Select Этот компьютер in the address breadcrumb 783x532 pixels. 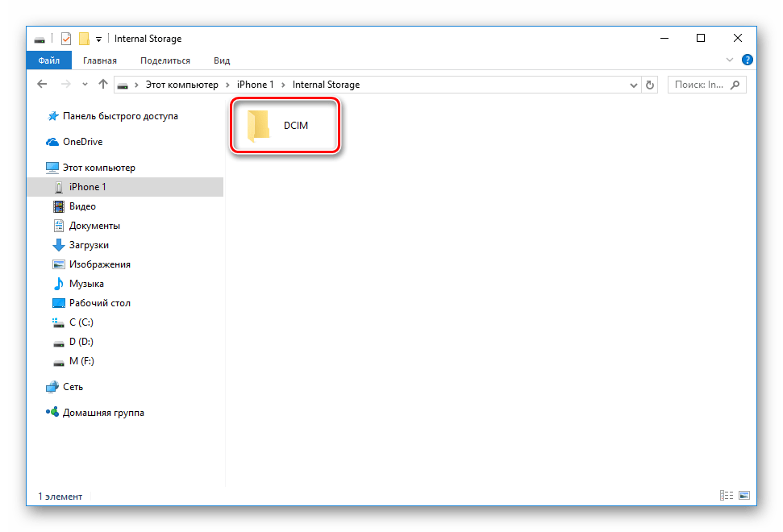181,85
